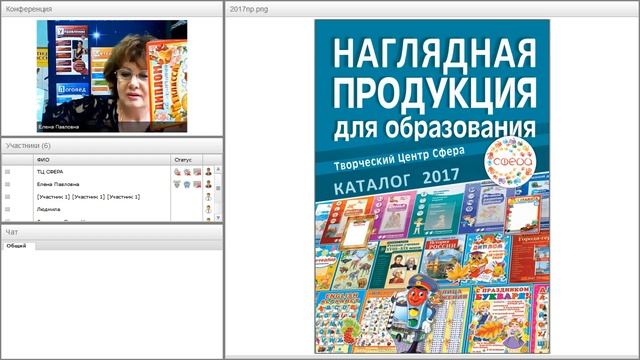Image resolution: width=640 pixels, height=360 pixels.
Task: Click the square marker beside ТЦ СФЕРА
Action: coord(7,172)
